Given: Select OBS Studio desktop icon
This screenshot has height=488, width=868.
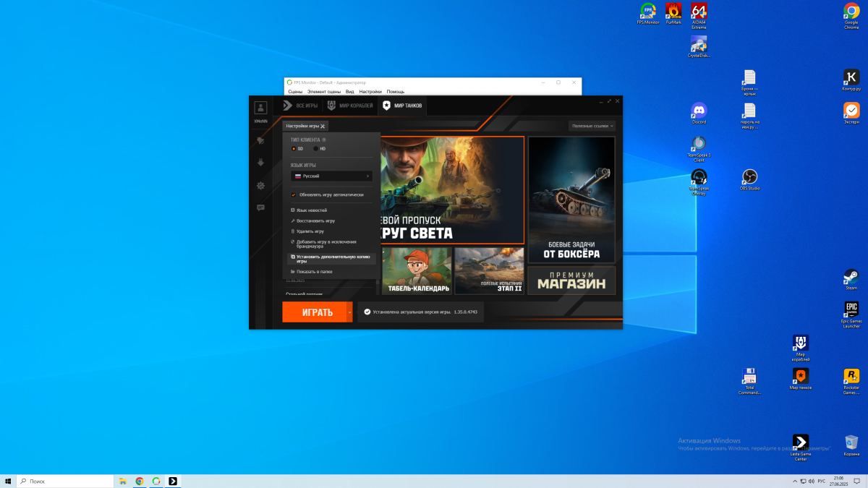Looking at the screenshot, I should tap(749, 180).
